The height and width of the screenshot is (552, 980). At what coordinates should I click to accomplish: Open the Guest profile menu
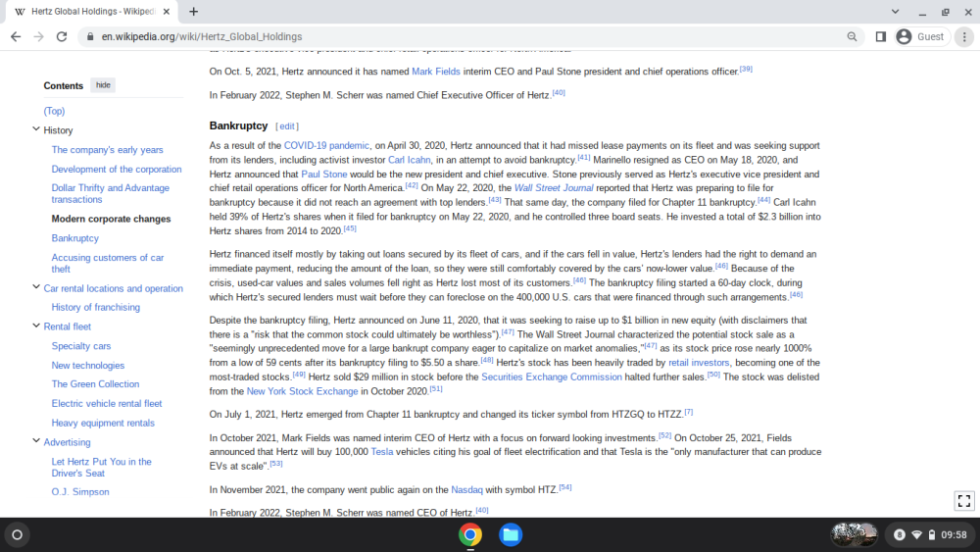[x=921, y=37]
